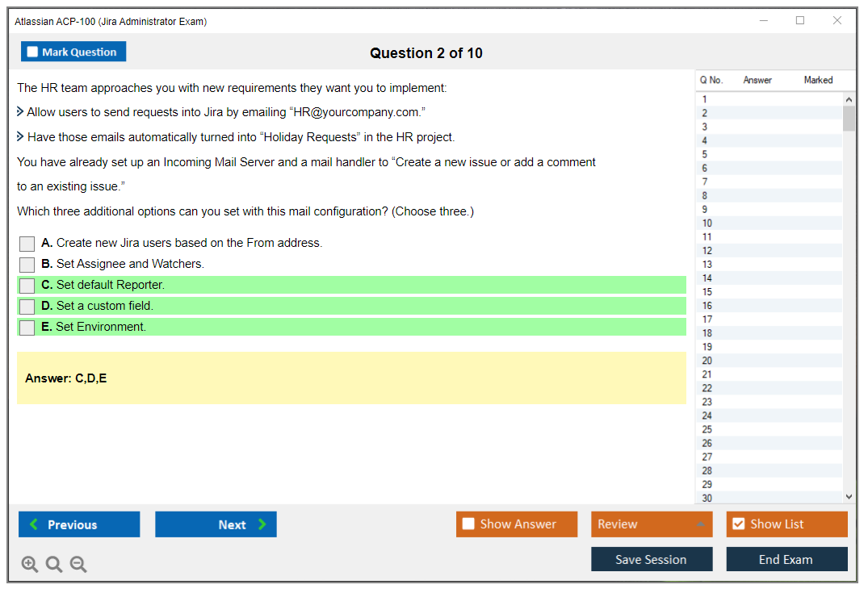Click the reset zoom magnifier icon
Viewport: 868px width, 593px height.
[54, 565]
